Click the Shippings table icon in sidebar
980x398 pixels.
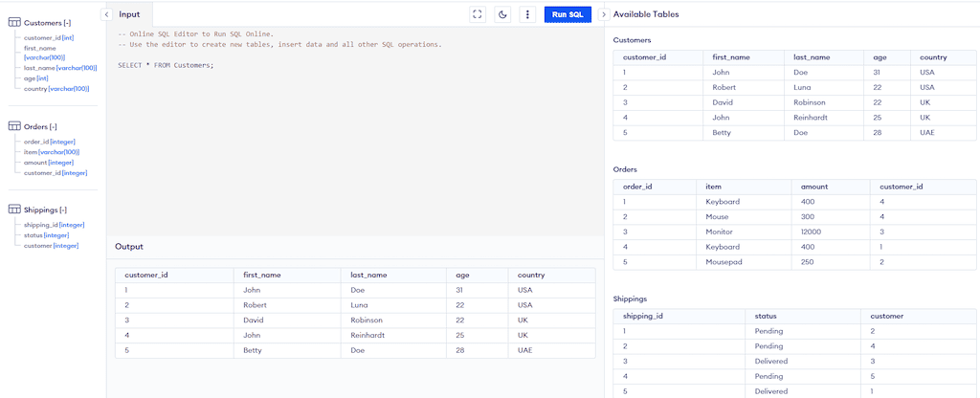pos(13,210)
